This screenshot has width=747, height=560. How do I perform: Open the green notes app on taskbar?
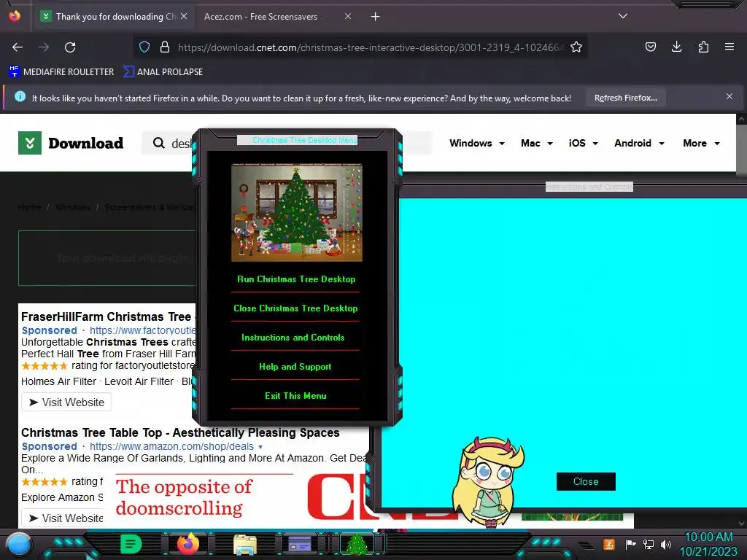pos(131,544)
